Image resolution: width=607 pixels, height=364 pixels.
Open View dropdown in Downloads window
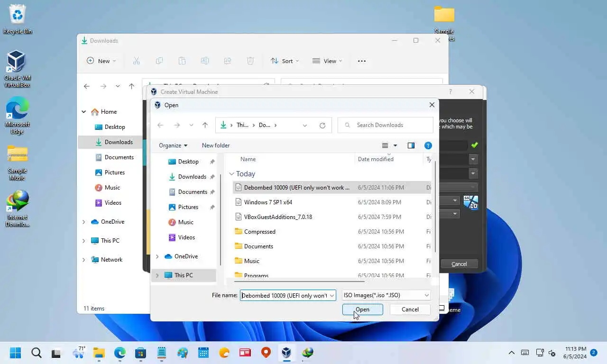[x=327, y=61]
